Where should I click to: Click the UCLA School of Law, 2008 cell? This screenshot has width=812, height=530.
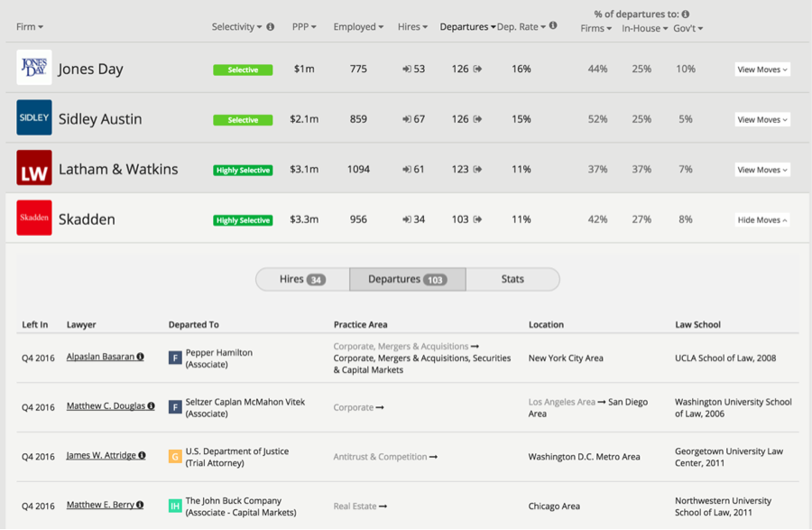tap(725, 358)
